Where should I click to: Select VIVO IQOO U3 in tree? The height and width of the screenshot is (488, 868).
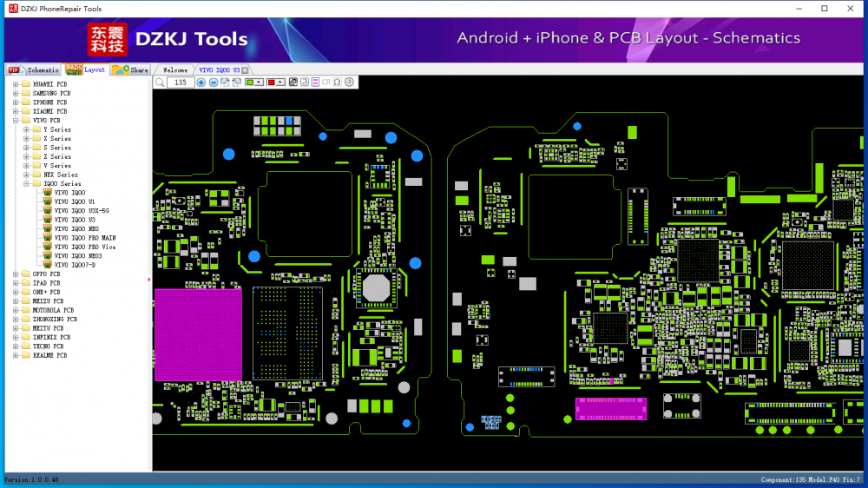[x=75, y=220]
